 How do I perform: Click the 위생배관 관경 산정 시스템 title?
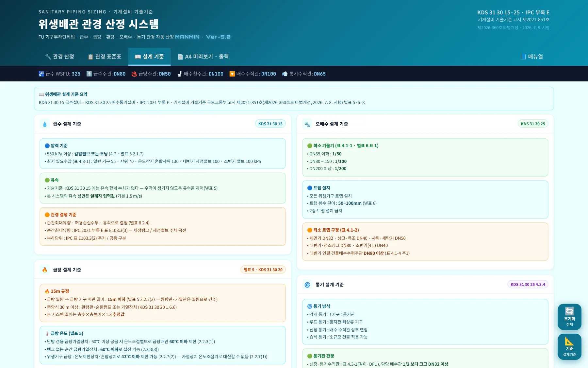coord(98,24)
